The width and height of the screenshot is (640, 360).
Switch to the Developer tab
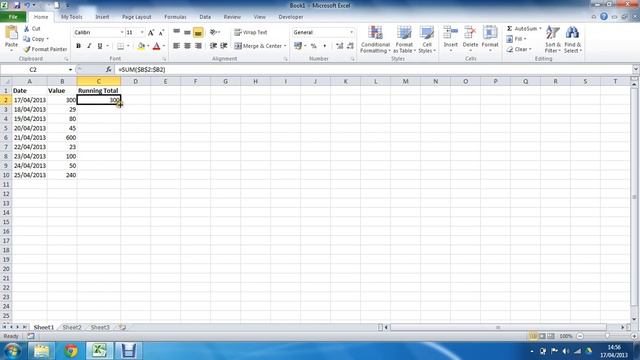[291, 17]
